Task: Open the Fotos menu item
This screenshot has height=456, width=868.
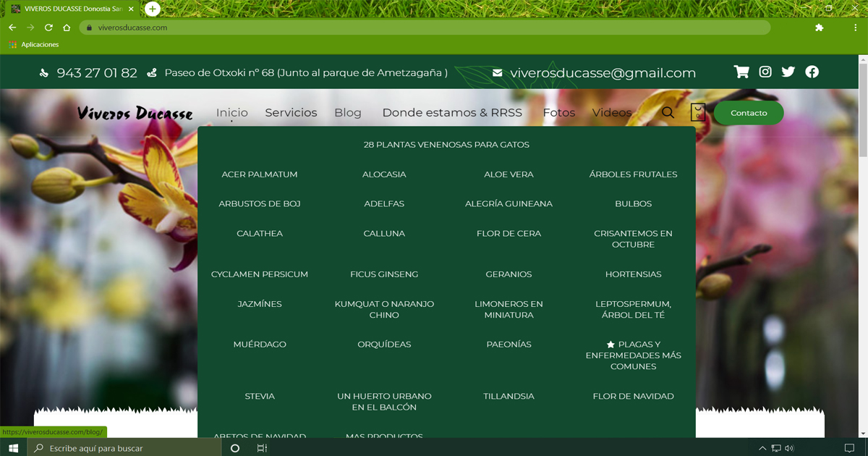Action: tap(559, 112)
